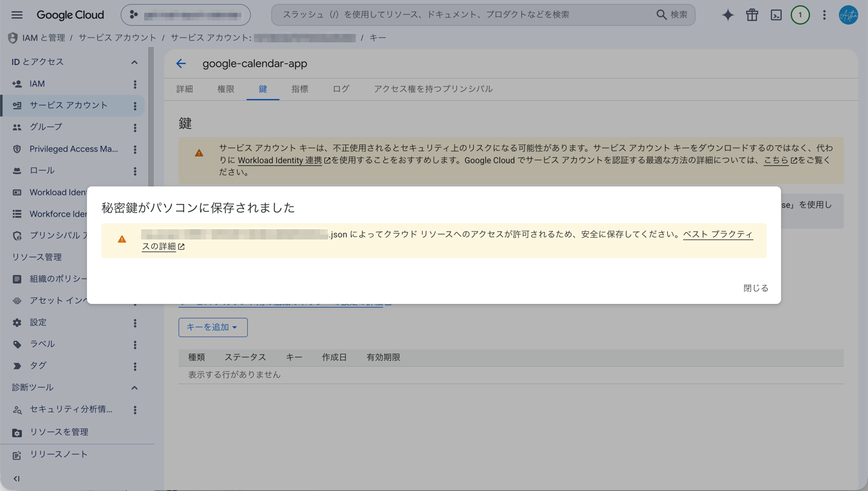868x491 pixels.
Task: Open Privileged Access Manager sidebar item
Action: coord(74,149)
